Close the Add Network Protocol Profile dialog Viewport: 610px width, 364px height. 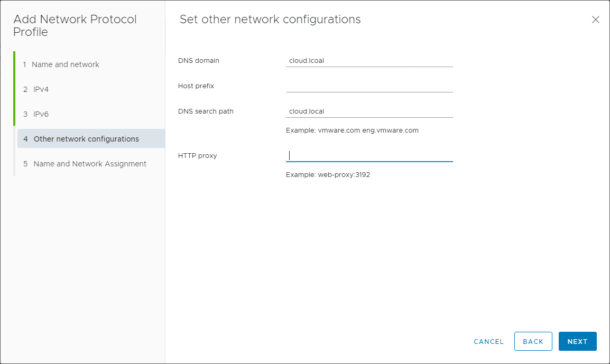(x=595, y=20)
